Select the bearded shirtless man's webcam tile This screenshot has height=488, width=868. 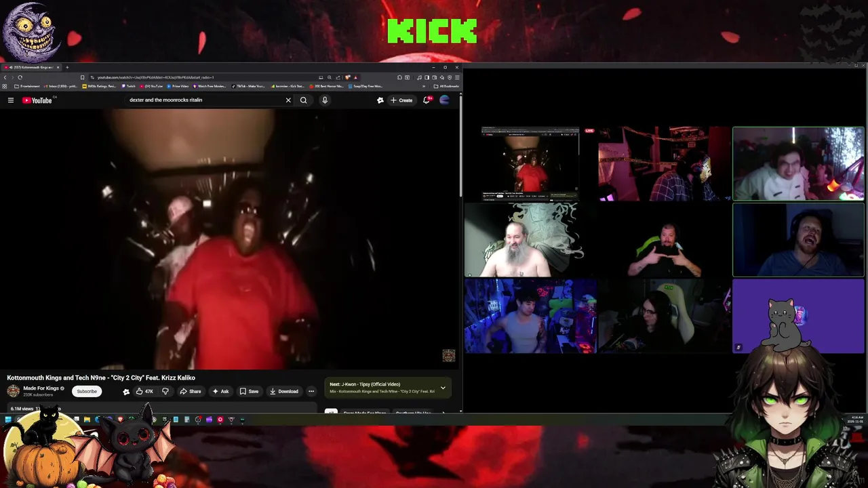pos(530,240)
